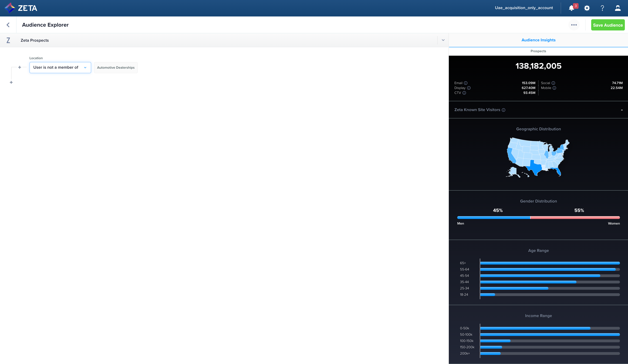Select the Prospects sub-tab
This screenshot has height=364, width=628.
coord(538,51)
